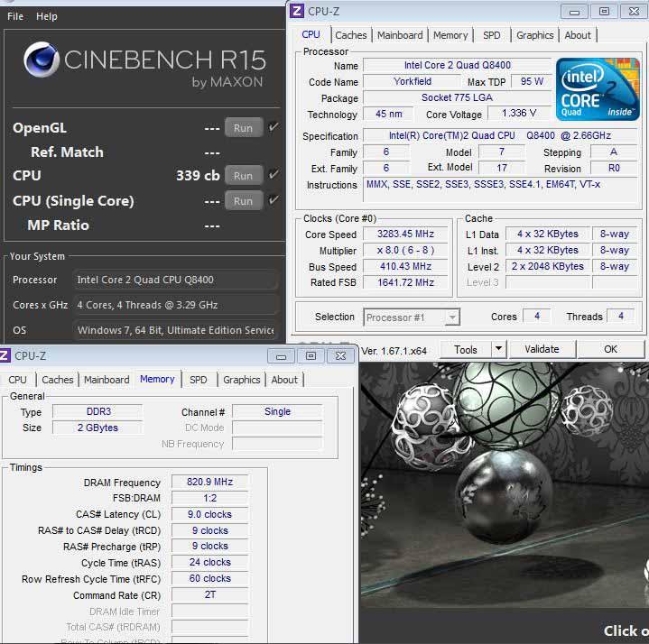Switch to About tab in bottom CPU-Z window
This screenshot has height=644, width=649.
tap(284, 380)
